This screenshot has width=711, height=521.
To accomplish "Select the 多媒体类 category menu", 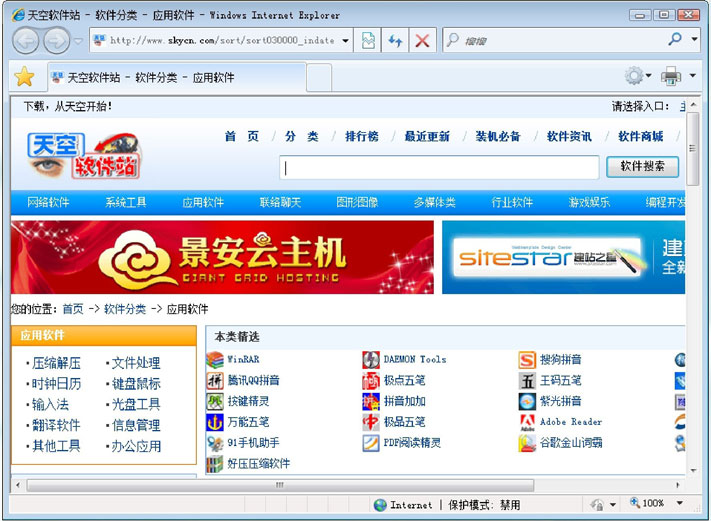I will coord(434,202).
